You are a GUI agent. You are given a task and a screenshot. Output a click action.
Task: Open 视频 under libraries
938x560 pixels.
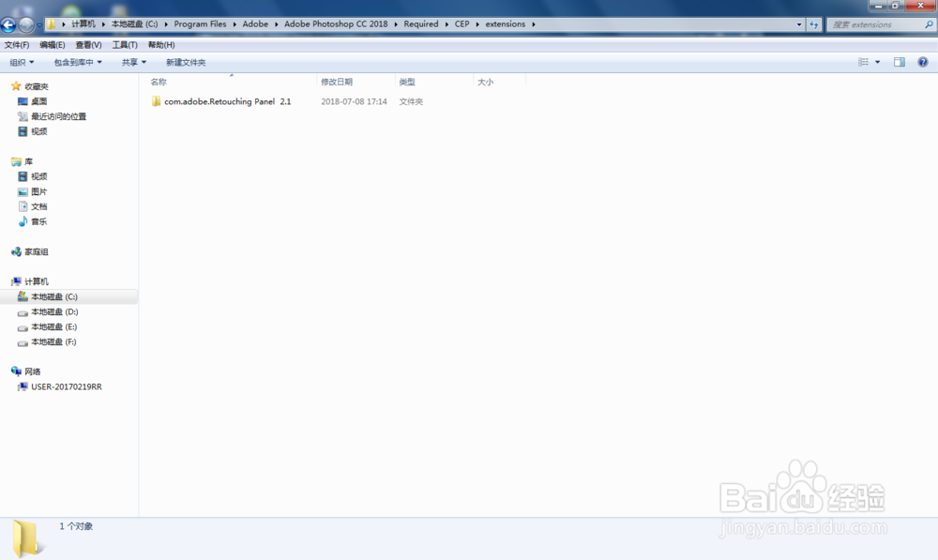click(38, 176)
